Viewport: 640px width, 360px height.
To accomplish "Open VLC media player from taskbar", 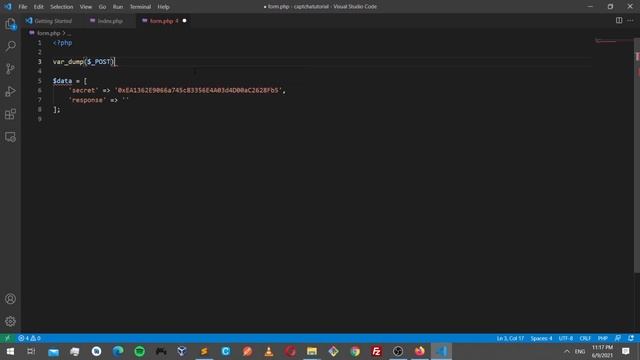I will click(269, 351).
